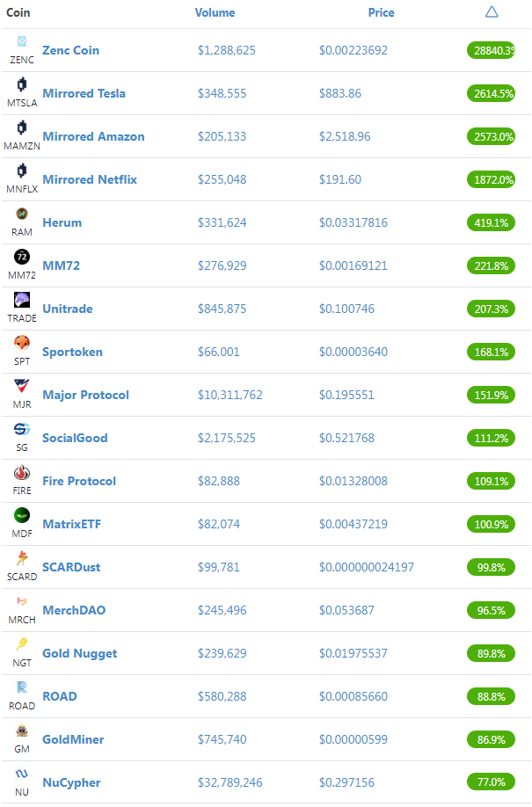This screenshot has width=532, height=807.
Task: Click the MatrixETF green sphere icon
Action: click(22, 515)
